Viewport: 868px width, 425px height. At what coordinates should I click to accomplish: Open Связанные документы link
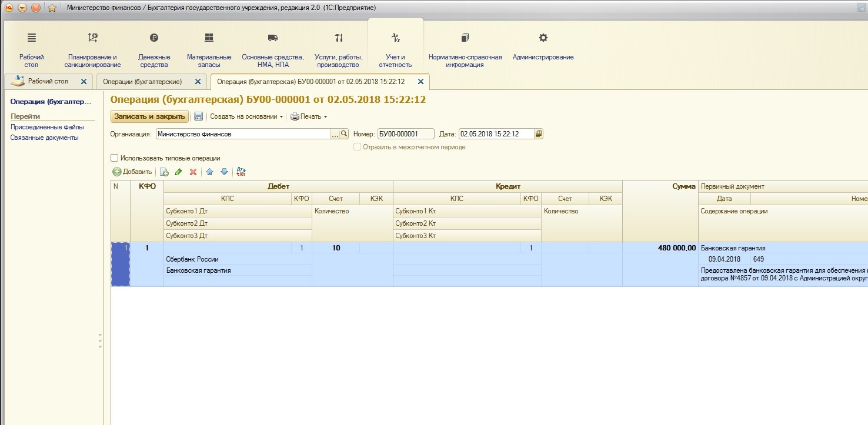coord(44,138)
